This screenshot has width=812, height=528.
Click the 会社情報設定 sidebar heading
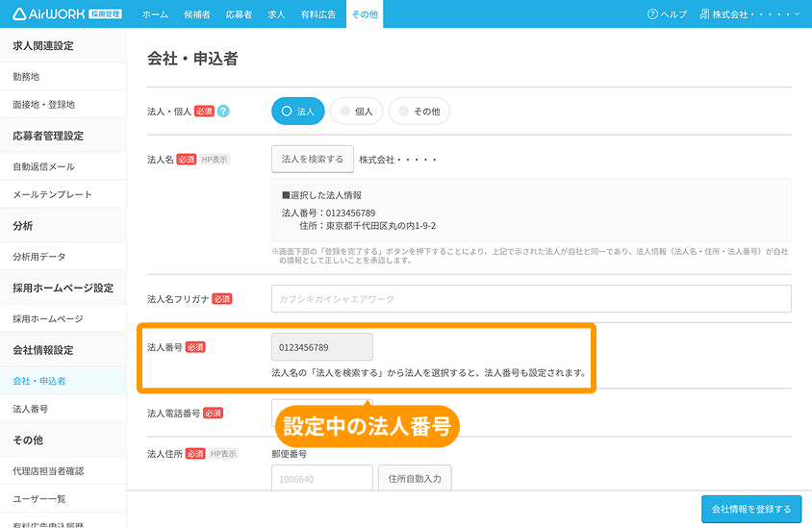point(43,350)
